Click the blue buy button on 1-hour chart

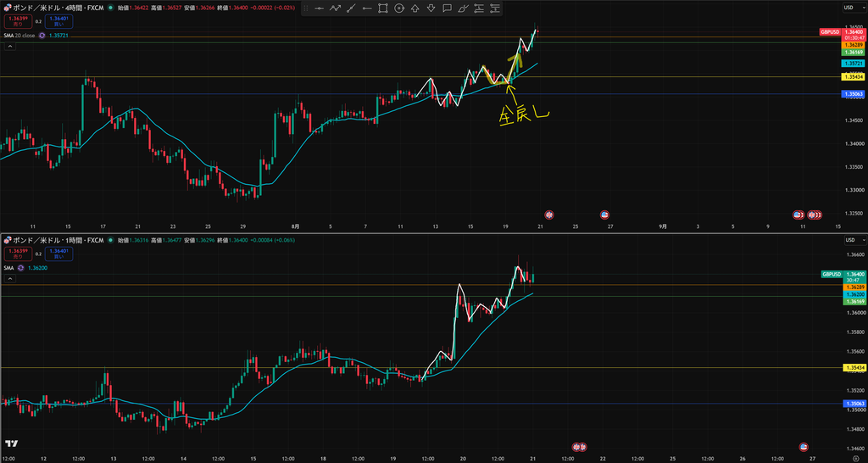(x=60, y=254)
